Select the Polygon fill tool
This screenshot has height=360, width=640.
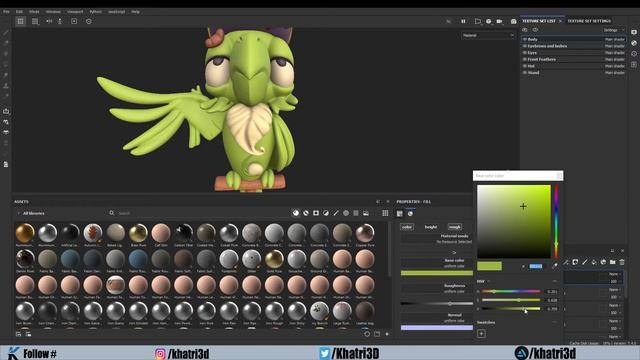6,64
